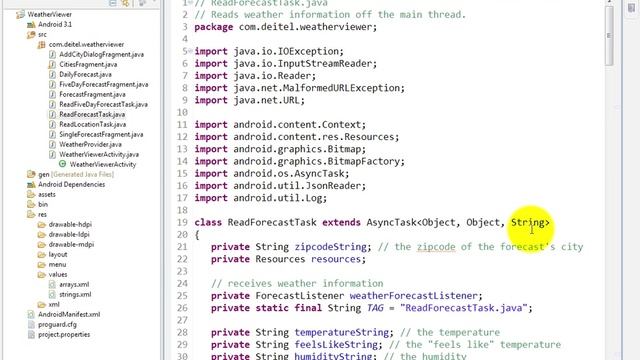Select the layout folder

[x=58, y=254]
